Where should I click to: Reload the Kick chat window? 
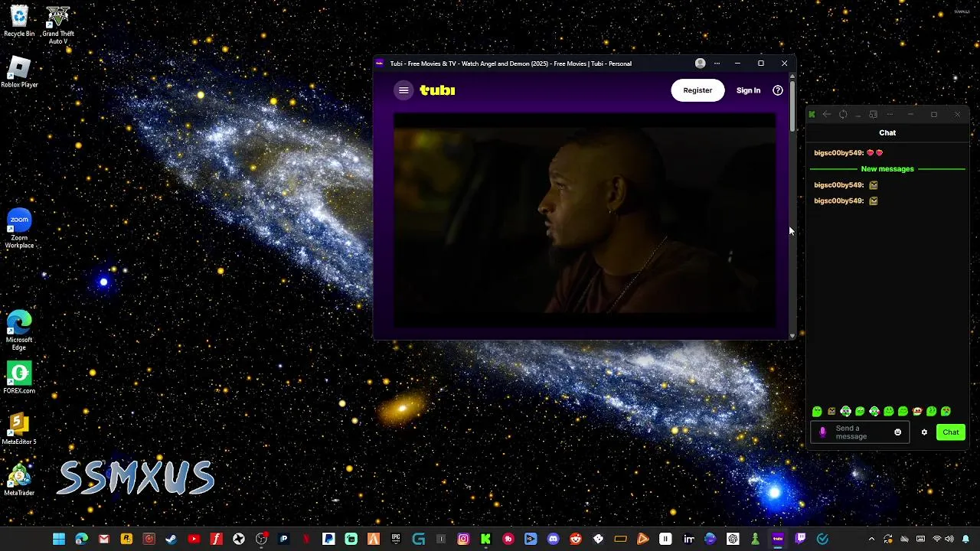843,115
